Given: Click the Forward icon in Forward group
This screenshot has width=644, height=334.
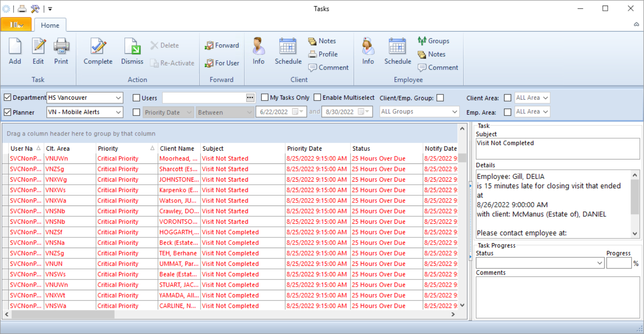Looking at the screenshot, I should pos(222,45).
